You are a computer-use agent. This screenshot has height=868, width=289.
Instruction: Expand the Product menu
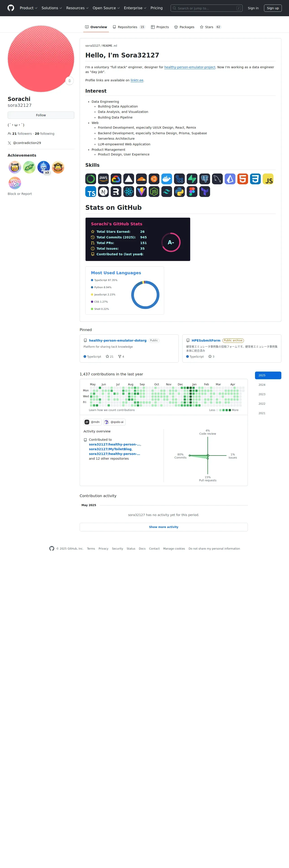(28, 8)
